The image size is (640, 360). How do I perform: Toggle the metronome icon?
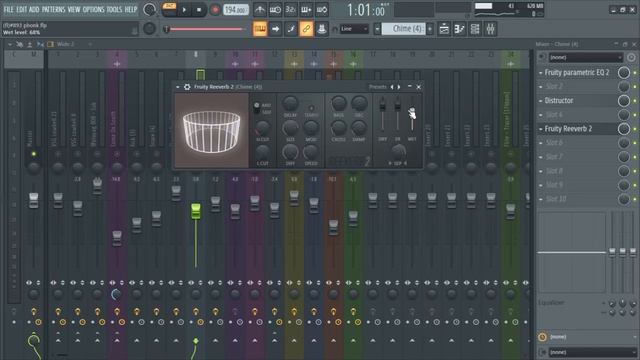[260, 9]
